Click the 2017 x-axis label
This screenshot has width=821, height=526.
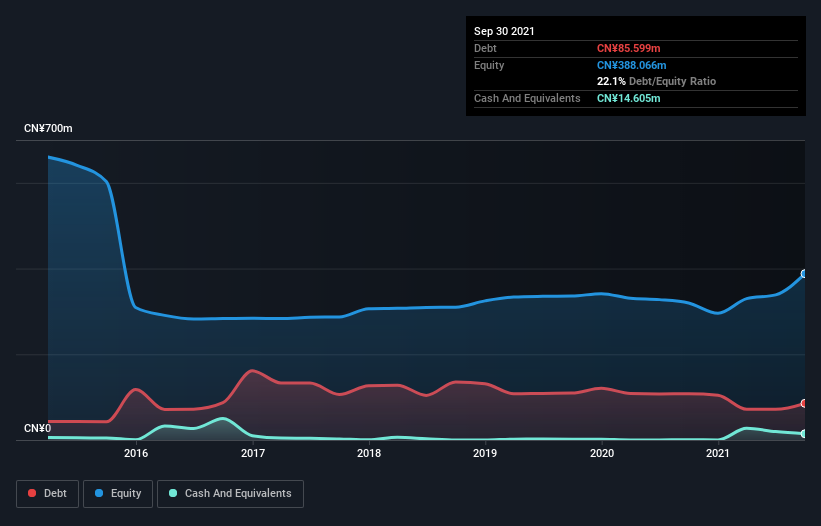pos(253,453)
